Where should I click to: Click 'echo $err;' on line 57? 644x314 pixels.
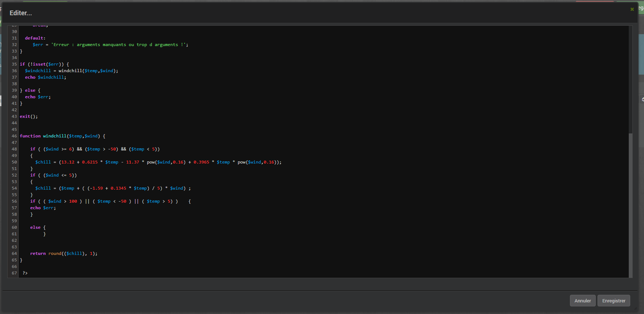pyautogui.click(x=43, y=208)
